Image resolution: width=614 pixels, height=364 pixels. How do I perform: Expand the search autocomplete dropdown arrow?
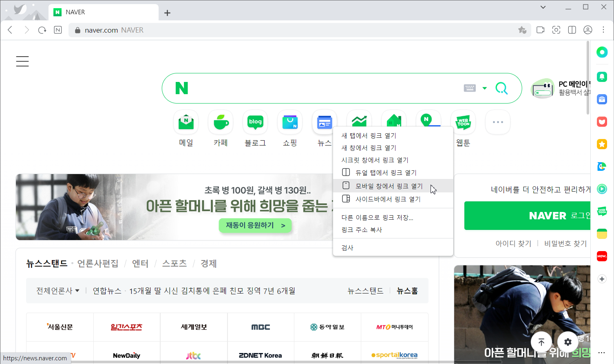coord(484,88)
